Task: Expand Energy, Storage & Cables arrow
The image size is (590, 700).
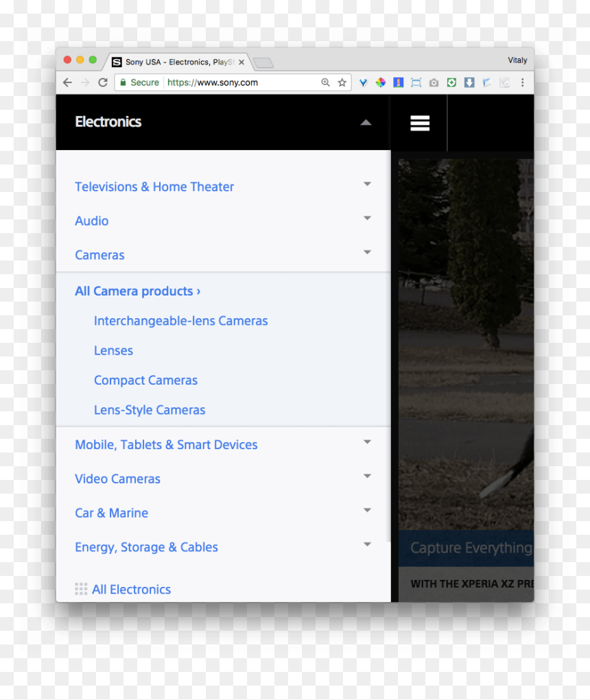Action: click(367, 544)
